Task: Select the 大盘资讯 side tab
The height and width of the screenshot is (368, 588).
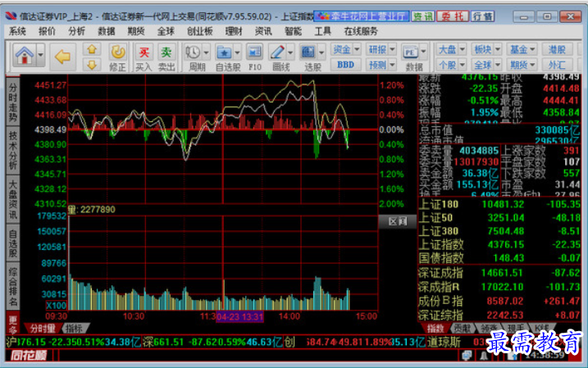Action: (x=13, y=199)
